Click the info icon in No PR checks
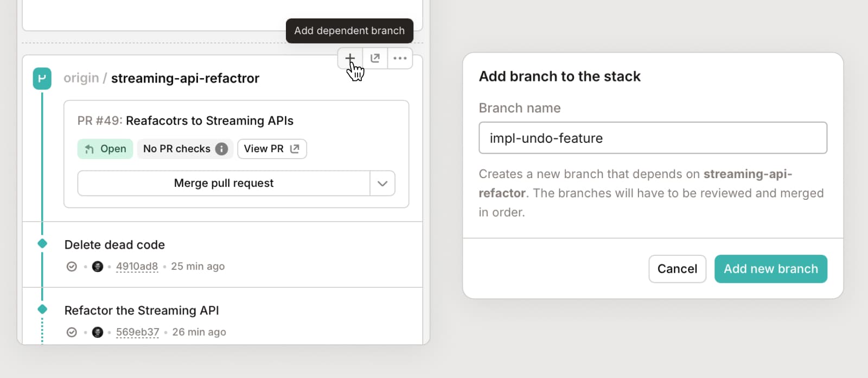 click(x=221, y=149)
